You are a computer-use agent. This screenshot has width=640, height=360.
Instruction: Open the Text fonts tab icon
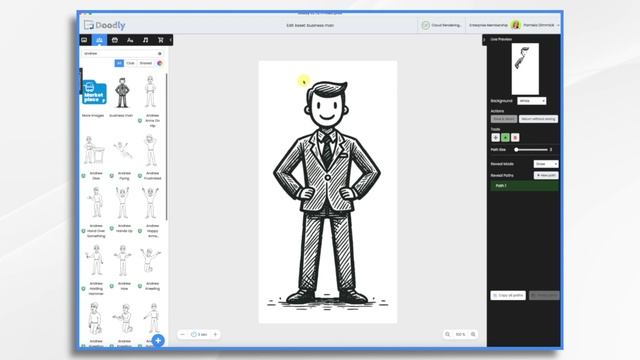130,40
